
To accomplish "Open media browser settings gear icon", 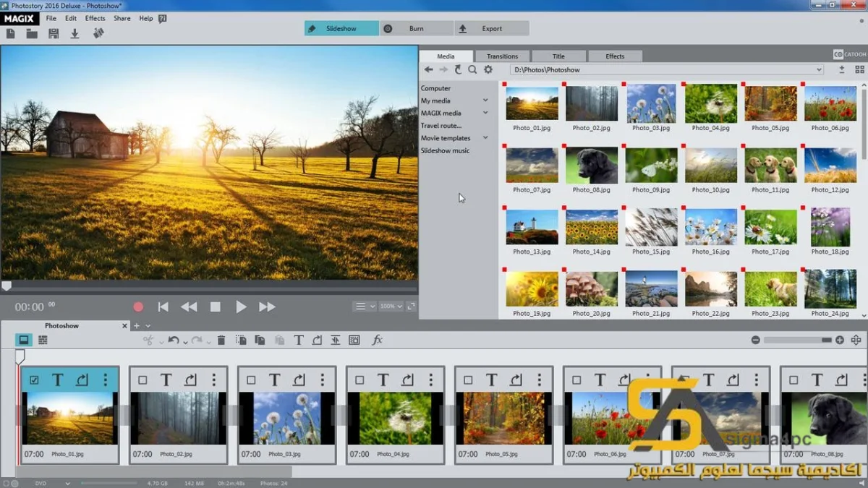I will (488, 69).
